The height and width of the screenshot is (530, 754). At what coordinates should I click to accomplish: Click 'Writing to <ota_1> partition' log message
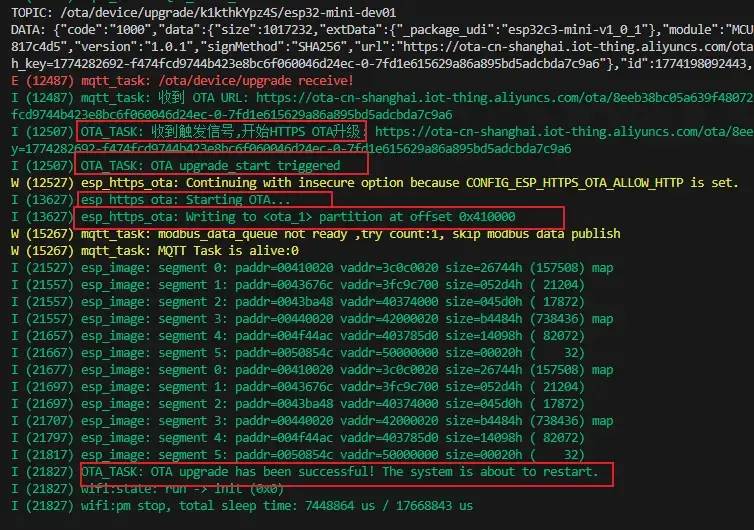298,216
